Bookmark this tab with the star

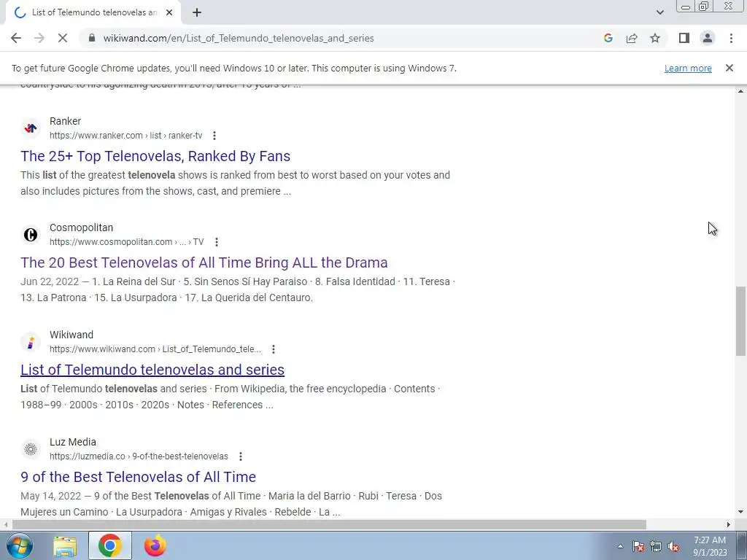[x=655, y=38]
